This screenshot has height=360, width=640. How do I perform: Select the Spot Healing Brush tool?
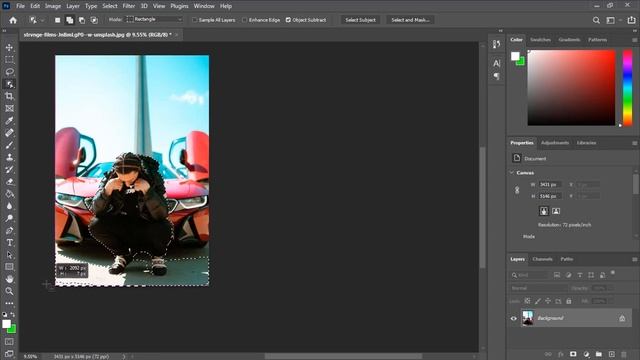coord(9,133)
